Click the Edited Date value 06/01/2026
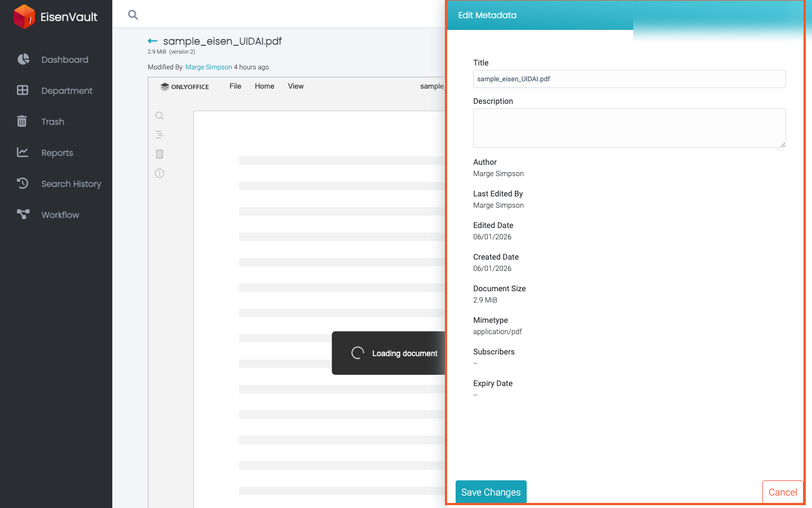The width and height of the screenshot is (812, 508). click(492, 237)
